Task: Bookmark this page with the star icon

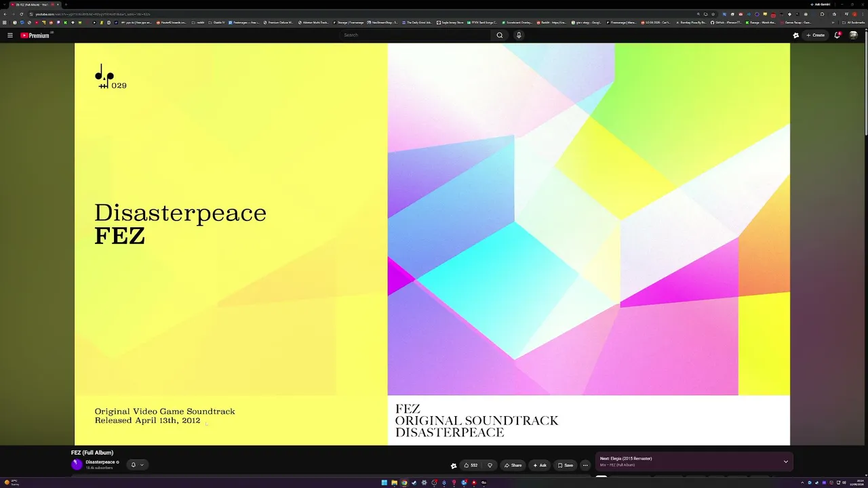Action: (x=713, y=14)
